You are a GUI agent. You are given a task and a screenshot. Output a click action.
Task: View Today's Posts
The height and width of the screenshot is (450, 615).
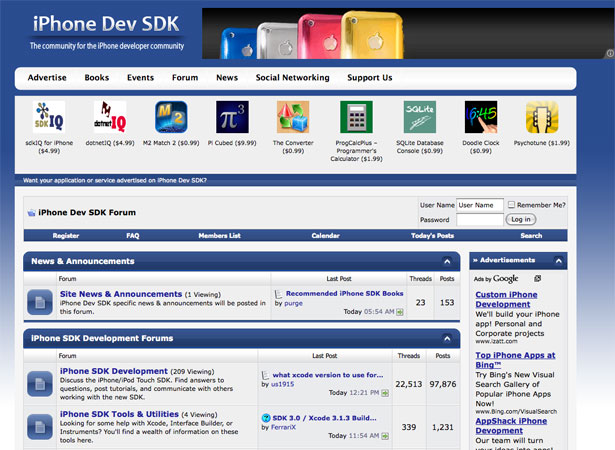[x=433, y=236]
